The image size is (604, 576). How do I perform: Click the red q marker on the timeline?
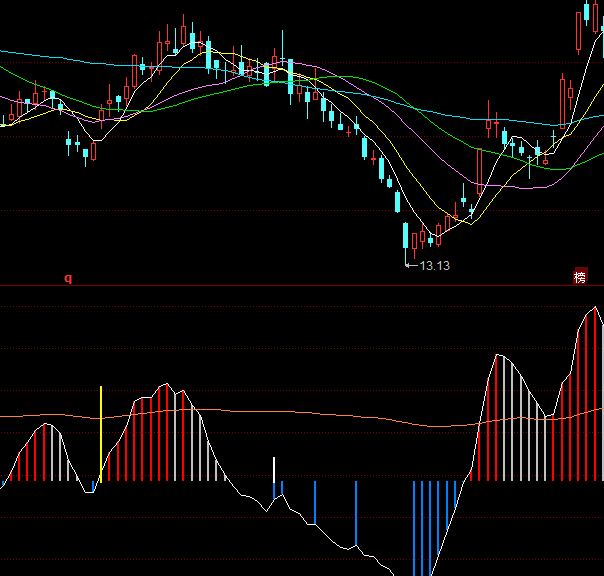tap(68, 278)
